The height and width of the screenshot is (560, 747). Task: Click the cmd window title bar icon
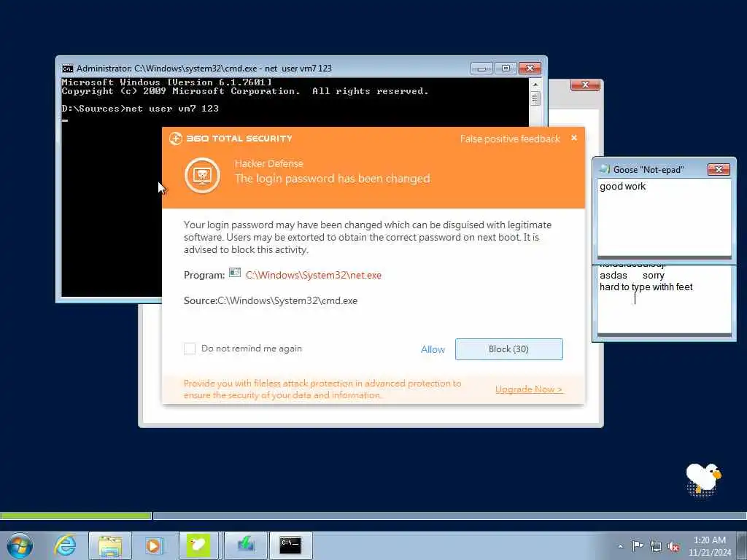[68, 69]
